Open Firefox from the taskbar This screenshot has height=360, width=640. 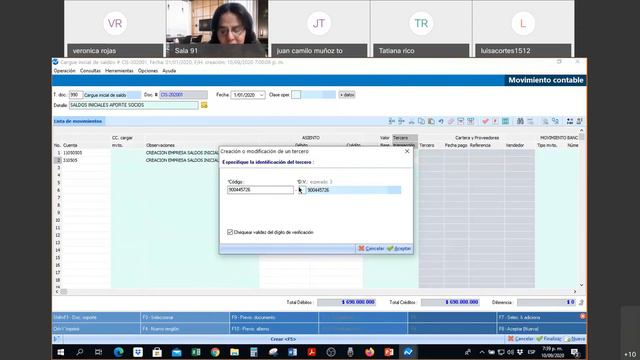pyautogui.click(x=369, y=352)
